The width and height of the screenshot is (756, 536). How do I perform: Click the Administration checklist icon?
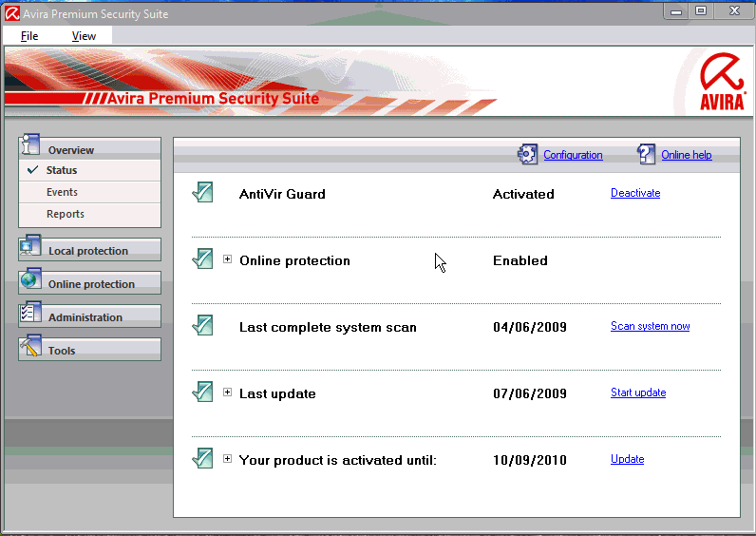(x=30, y=314)
